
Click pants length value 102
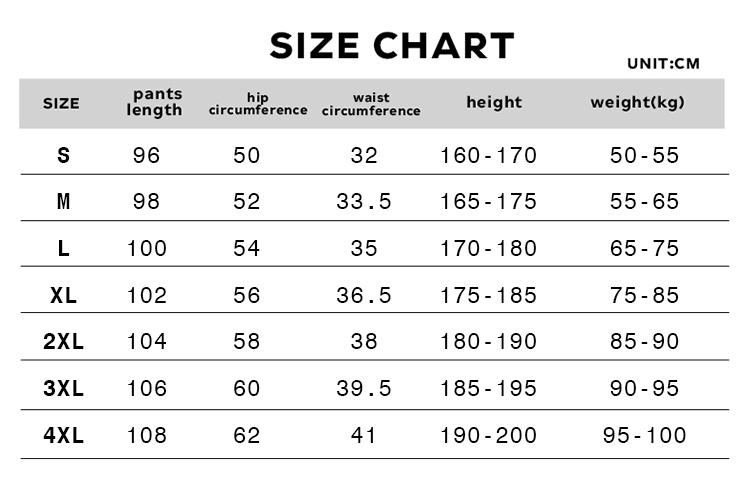point(147,295)
